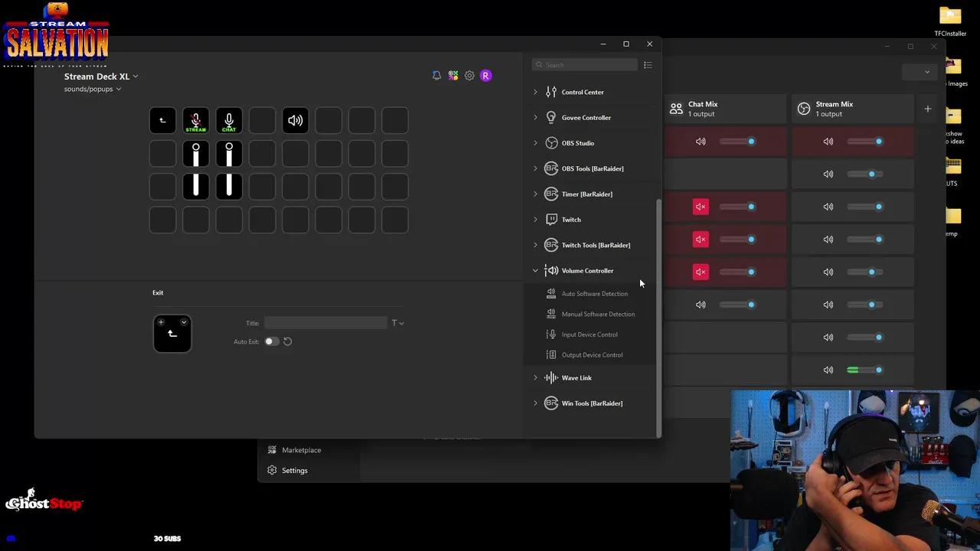Expand Win Tools [BarRaider] category chevron
This screenshot has height=551, width=980.
(535, 403)
